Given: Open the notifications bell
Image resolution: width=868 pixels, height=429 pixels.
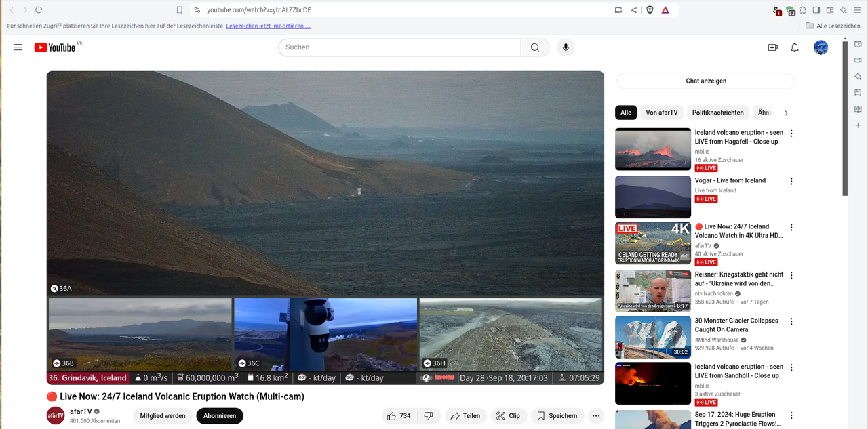Looking at the screenshot, I should [795, 47].
